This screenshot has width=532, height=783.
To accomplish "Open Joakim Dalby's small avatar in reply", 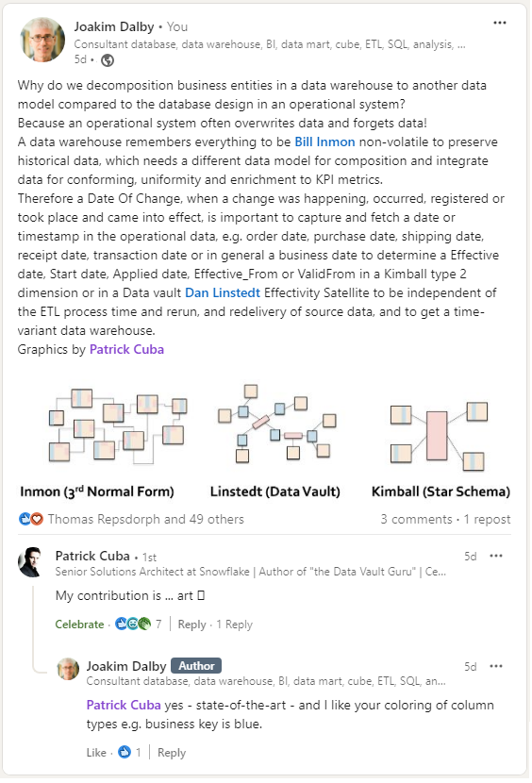I will 68,669.
